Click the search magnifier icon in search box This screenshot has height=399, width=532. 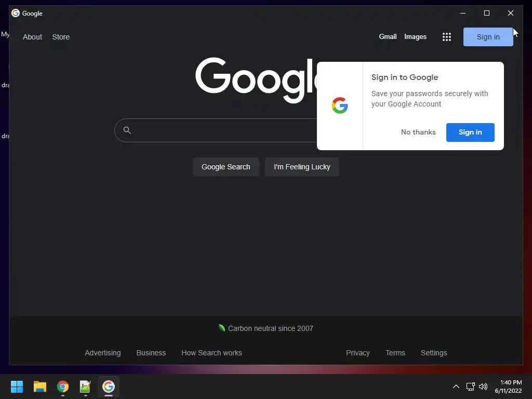coord(127,130)
